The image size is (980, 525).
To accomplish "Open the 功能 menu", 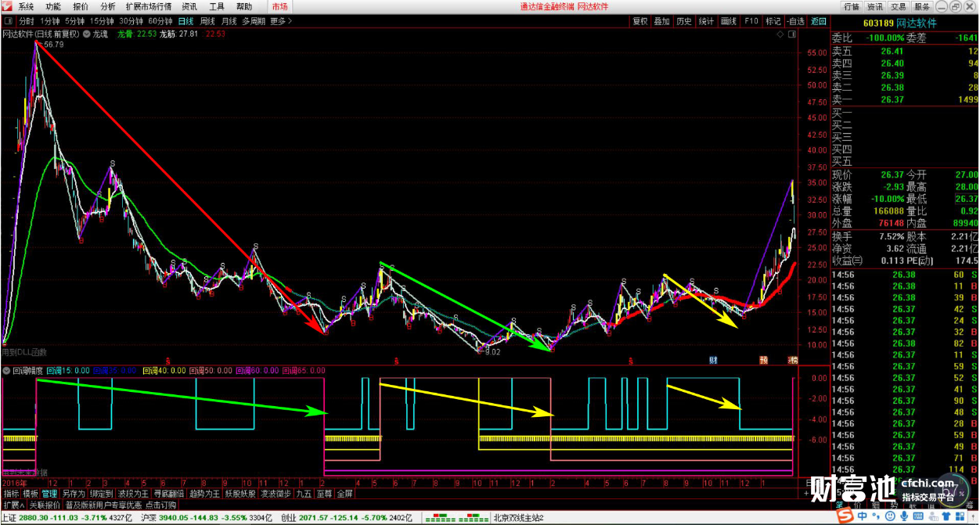I will (53, 6).
